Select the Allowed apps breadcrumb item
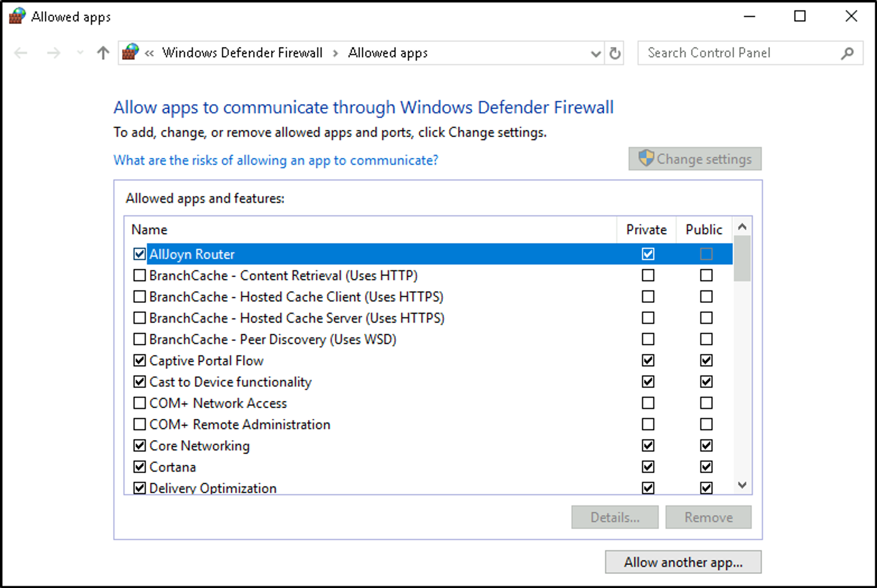The width and height of the screenshot is (877, 588). (388, 53)
